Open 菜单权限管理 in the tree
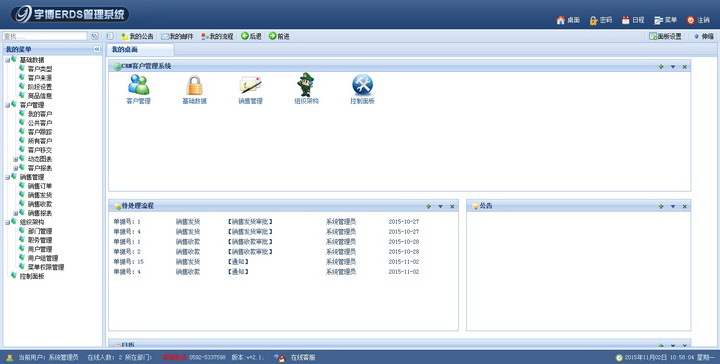The height and width of the screenshot is (364, 720). click(45, 267)
